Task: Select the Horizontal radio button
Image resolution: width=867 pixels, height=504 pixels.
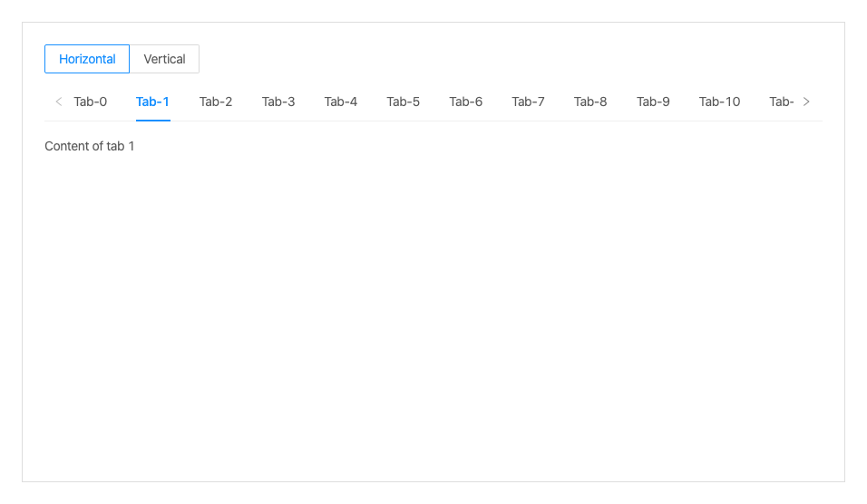Action: (87, 59)
